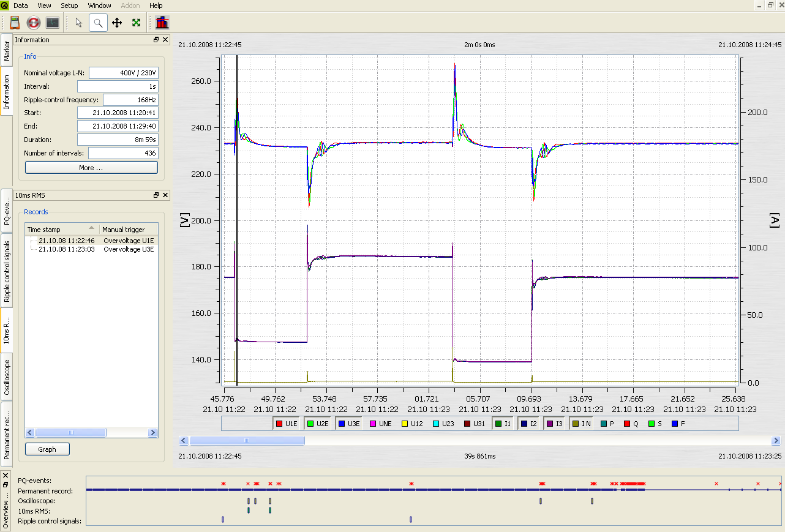Image resolution: width=785 pixels, height=532 pixels.
Task: Click the chart scrollbar left arrow
Action: (x=183, y=440)
